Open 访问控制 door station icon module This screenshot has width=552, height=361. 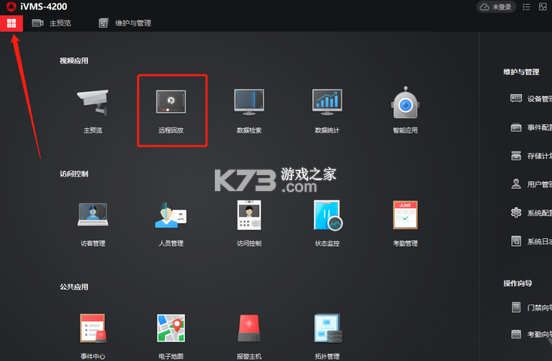pyautogui.click(x=249, y=223)
